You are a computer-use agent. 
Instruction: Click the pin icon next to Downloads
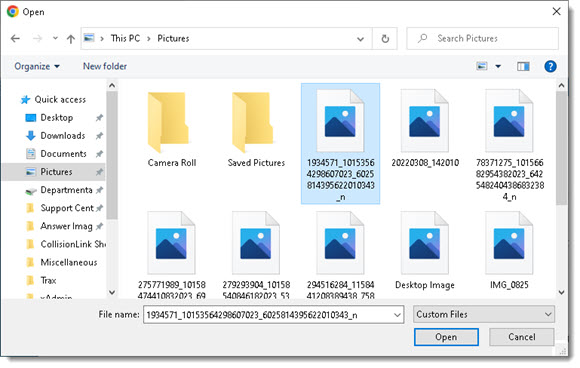coord(99,136)
